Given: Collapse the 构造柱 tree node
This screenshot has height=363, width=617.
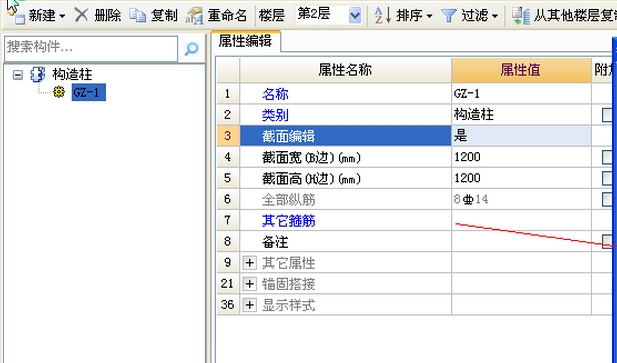Looking at the screenshot, I should pos(18,75).
